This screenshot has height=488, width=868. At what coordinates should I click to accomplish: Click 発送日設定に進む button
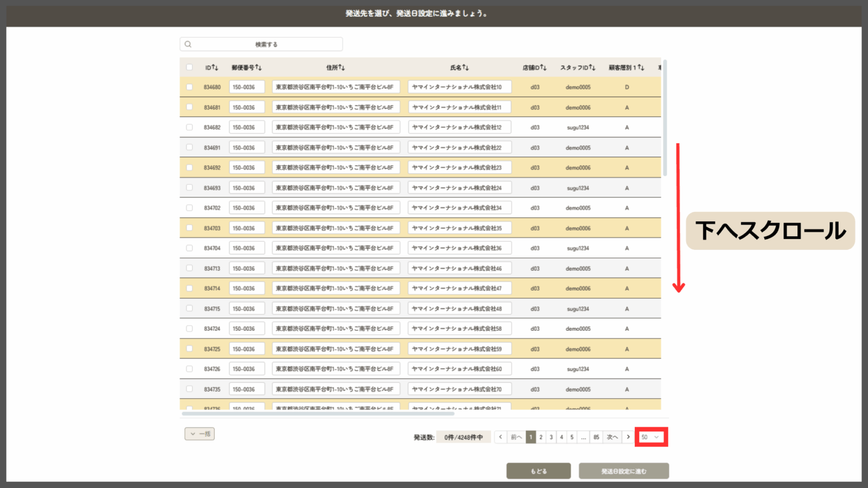(x=623, y=471)
